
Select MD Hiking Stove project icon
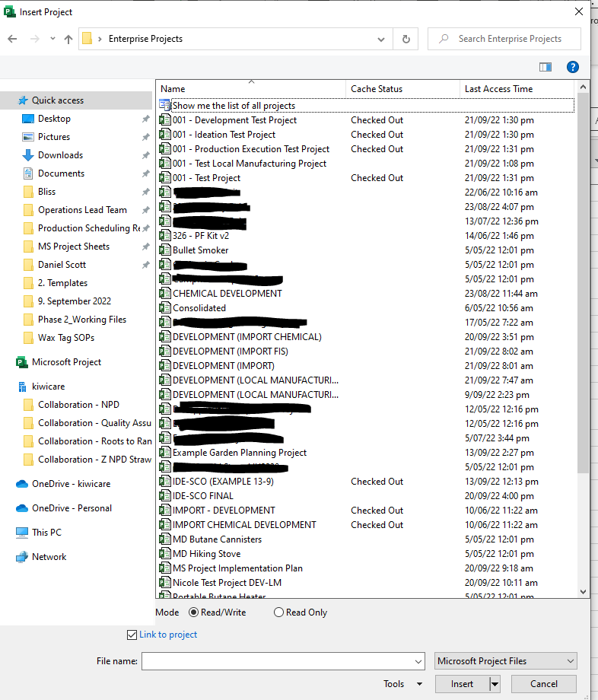tap(164, 554)
